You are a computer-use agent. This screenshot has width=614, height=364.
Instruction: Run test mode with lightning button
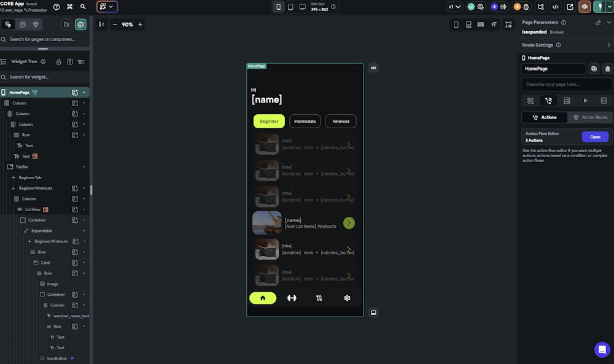599,7
